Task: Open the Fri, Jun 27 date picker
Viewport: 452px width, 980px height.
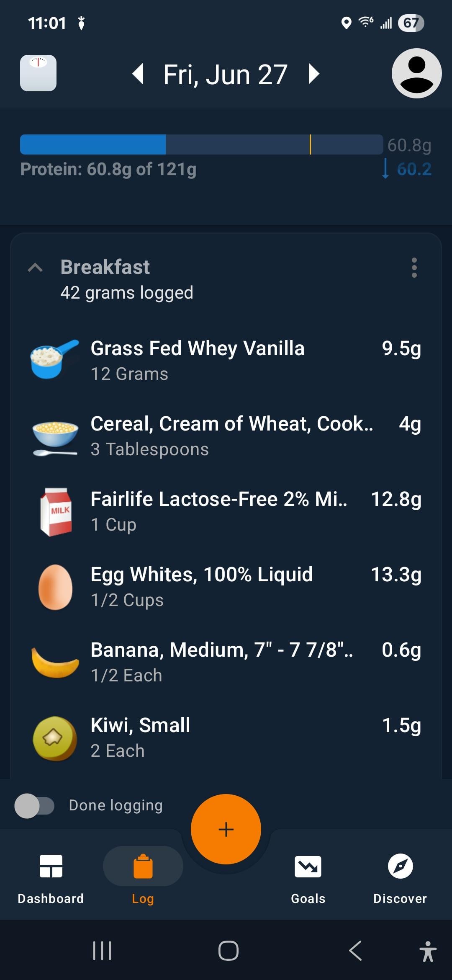Action: click(x=225, y=75)
